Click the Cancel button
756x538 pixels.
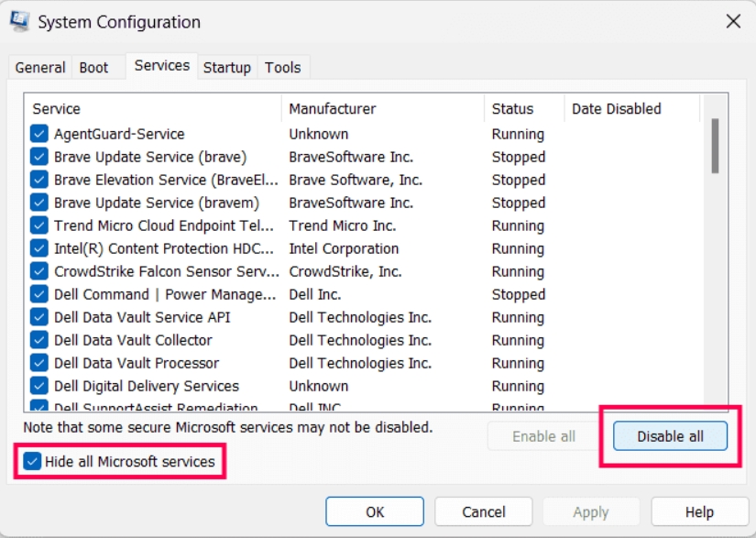point(483,512)
